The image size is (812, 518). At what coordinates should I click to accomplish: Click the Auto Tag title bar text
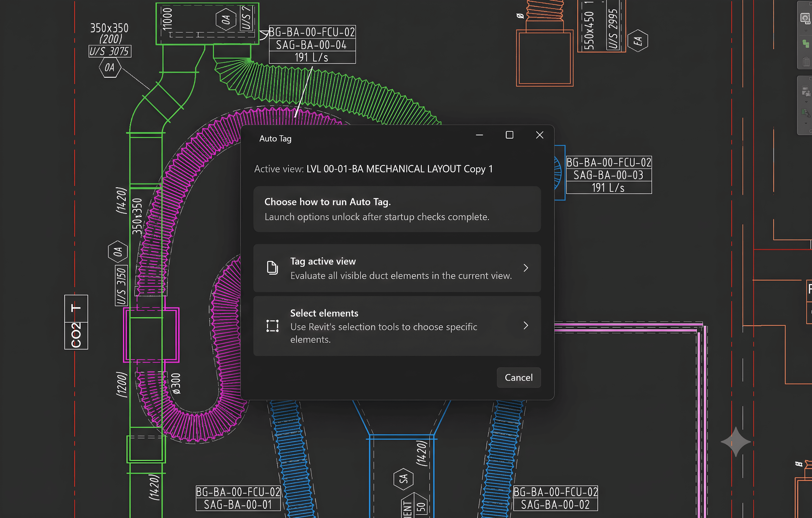(275, 139)
